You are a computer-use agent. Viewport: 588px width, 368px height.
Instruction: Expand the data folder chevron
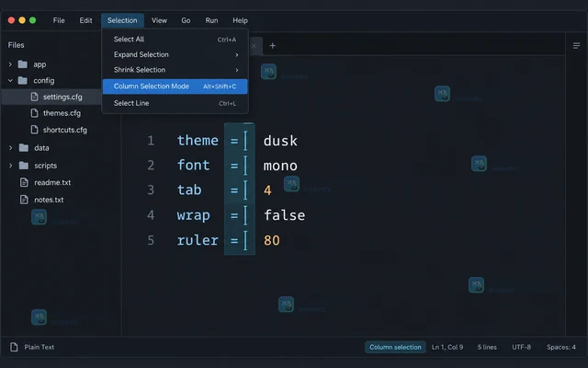point(10,148)
